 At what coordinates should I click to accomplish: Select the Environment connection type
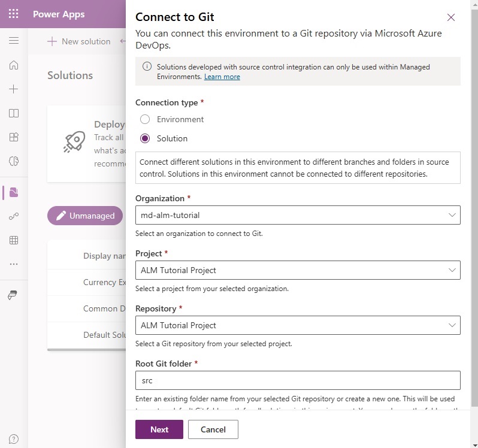(145, 119)
